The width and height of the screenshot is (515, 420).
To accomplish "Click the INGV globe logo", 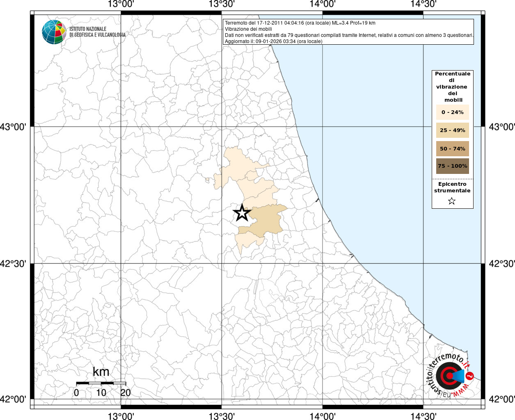I will (54, 32).
